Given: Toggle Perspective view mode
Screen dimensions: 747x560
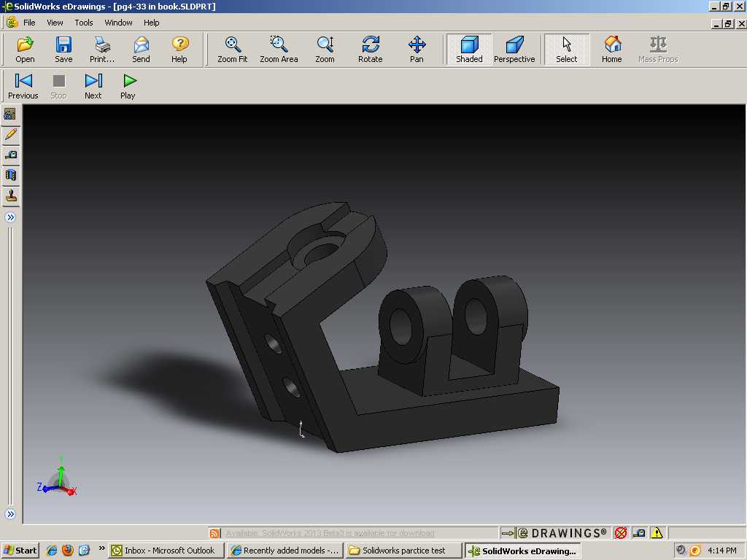Looking at the screenshot, I should click(x=514, y=50).
